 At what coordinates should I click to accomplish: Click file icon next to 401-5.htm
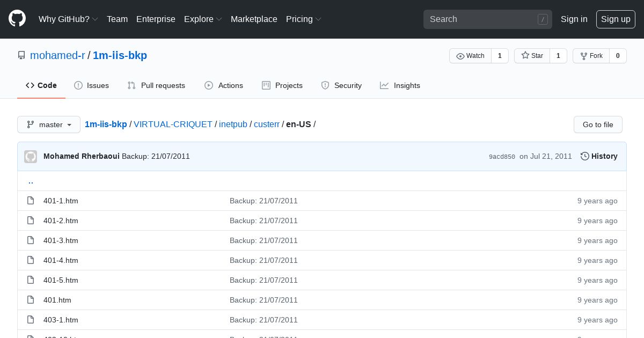31,280
